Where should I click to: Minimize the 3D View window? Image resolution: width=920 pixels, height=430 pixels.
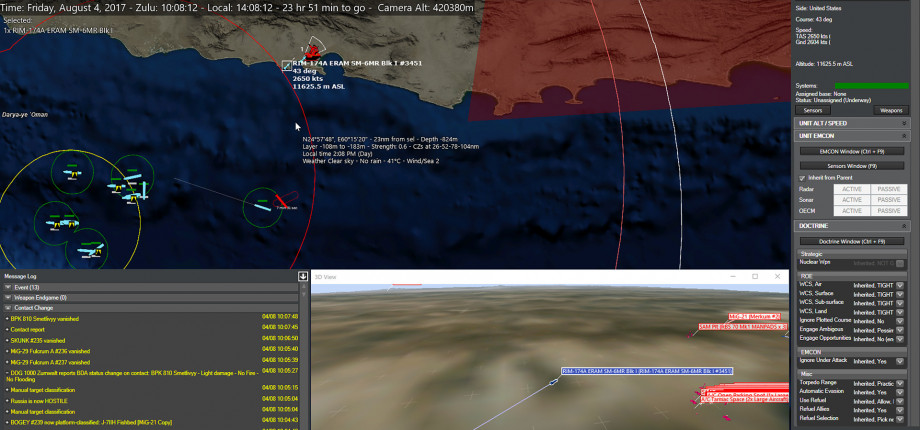pyautogui.click(x=733, y=276)
